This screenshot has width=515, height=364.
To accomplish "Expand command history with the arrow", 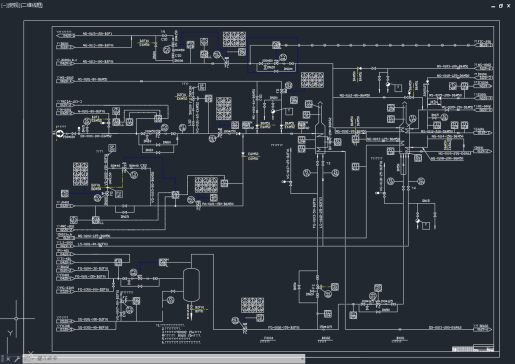I will [x=302, y=359].
